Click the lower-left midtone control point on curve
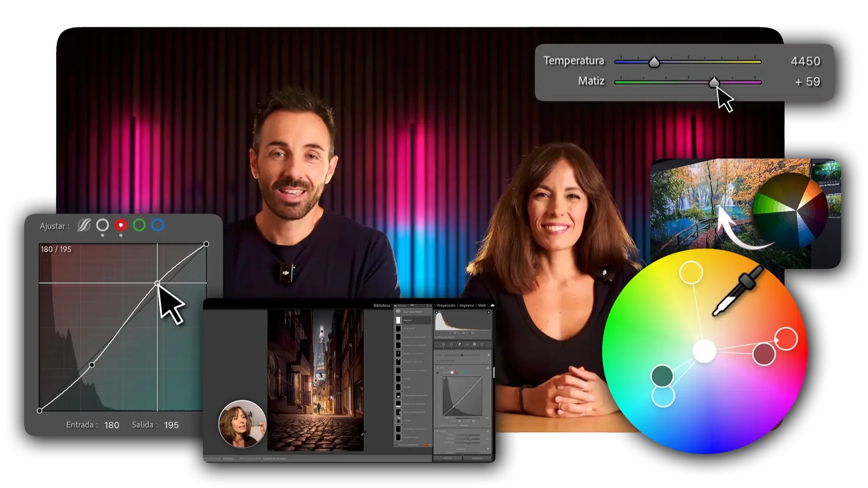This screenshot has height=488, width=868. tap(92, 365)
